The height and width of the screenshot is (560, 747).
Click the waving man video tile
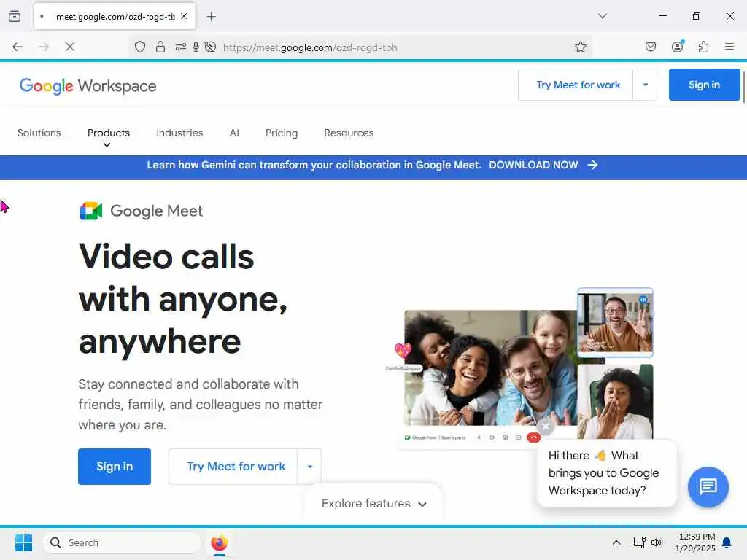(615, 322)
